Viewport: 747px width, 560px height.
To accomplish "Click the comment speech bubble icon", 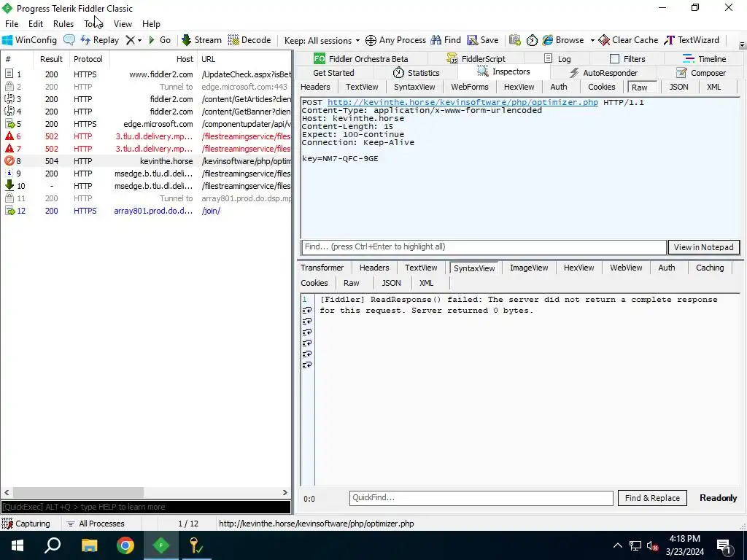I will 69,40.
